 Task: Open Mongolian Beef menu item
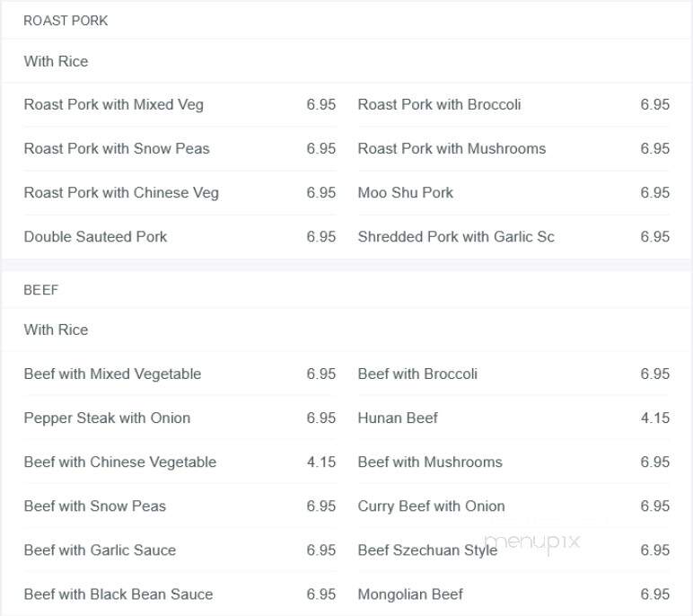tap(513, 594)
